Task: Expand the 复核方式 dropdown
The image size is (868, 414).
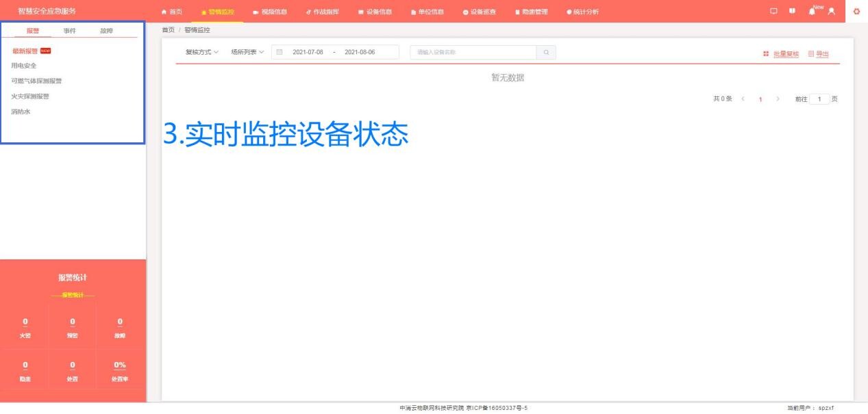Action: tap(202, 53)
